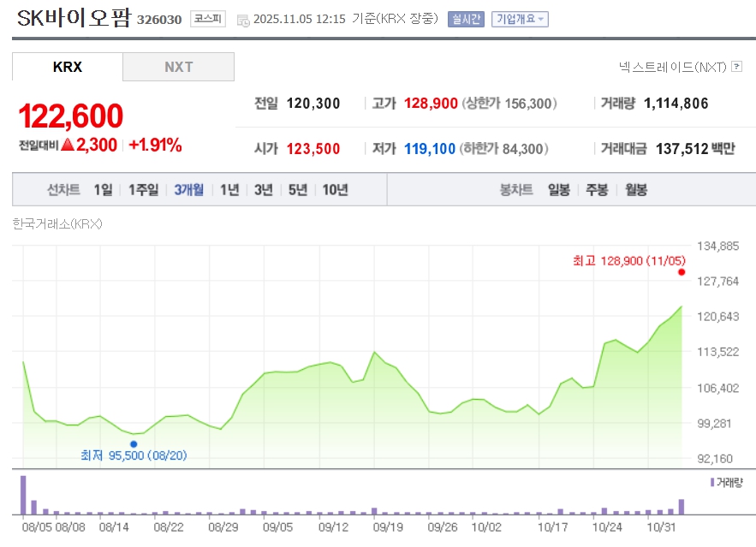This screenshot has height=547, width=756.
Task: Open the 일봉 daily candlestick chart
Action: click(559, 190)
